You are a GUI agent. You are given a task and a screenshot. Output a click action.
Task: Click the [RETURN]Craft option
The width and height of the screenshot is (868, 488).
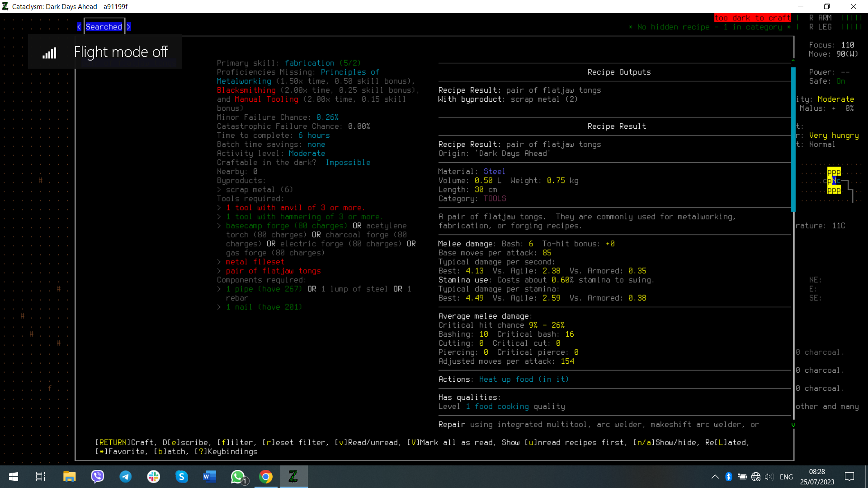[x=124, y=443]
